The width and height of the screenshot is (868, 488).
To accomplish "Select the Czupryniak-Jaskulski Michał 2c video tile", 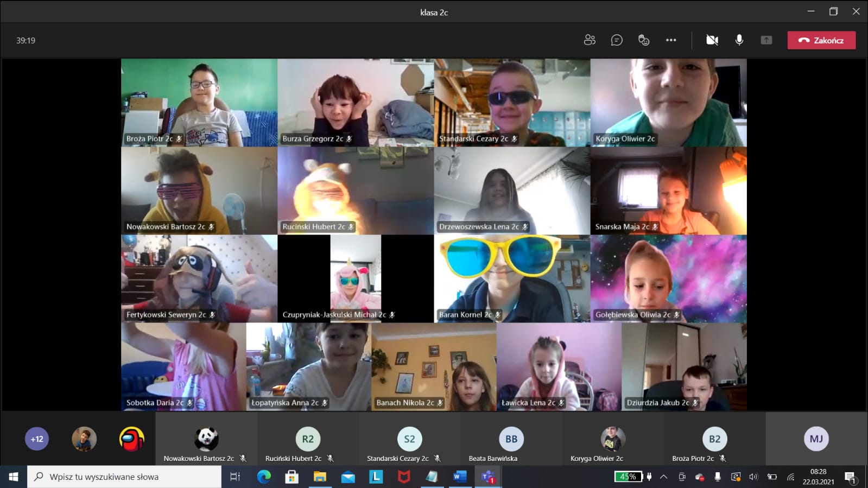I will (356, 278).
